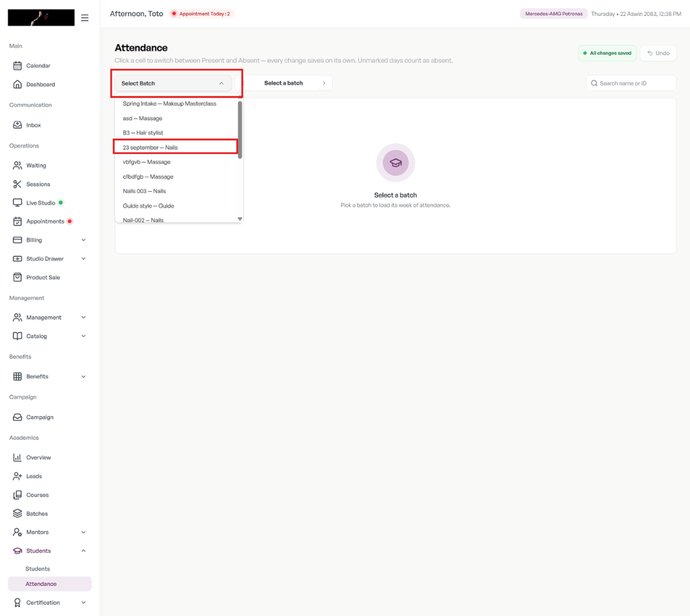
Task: Expand the Studio Drawer submenu
Action: [84, 259]
